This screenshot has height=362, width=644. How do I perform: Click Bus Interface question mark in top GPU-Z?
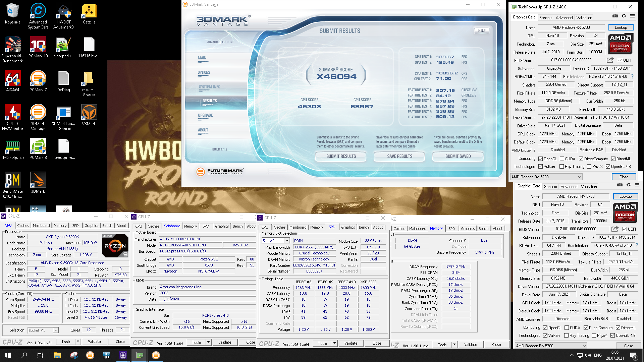(632, 76)
